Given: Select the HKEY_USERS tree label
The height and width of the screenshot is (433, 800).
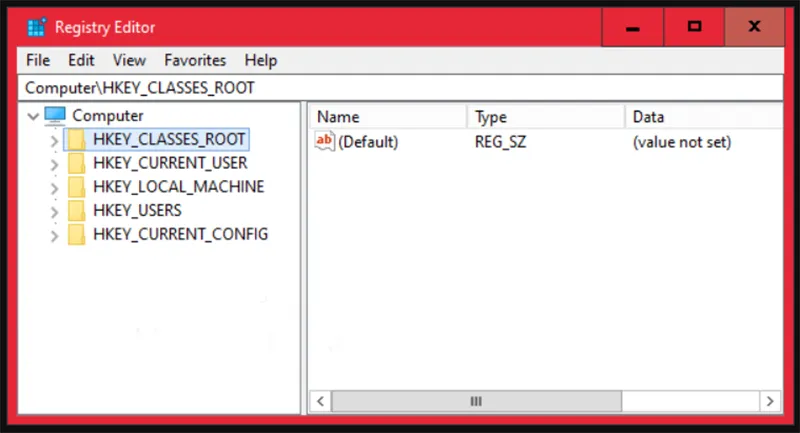Looking at the screenshot, I should (x=137, y=210).
